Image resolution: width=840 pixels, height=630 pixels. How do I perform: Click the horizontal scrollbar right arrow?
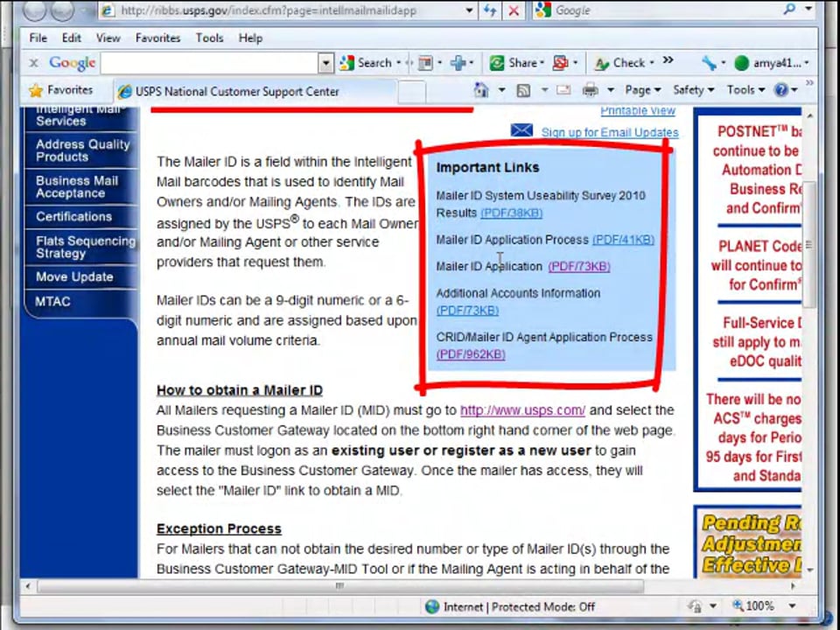(x=794, y=586)
